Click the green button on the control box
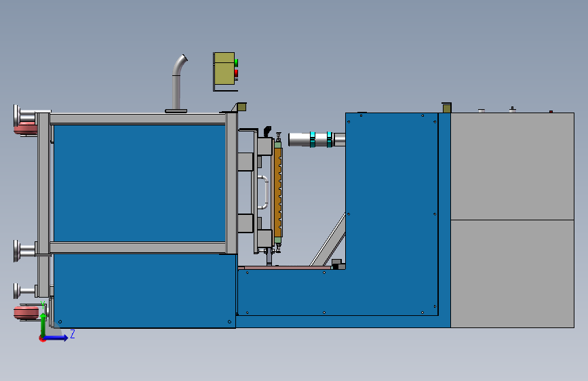The width and height of the screenshot is (588, 381). (236, 62)
